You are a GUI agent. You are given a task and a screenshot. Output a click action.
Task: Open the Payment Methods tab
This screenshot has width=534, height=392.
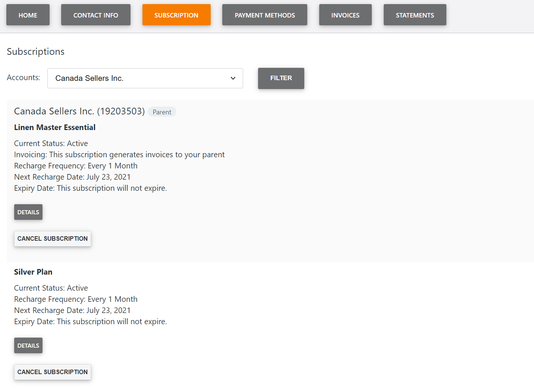[x=265, y=15]
